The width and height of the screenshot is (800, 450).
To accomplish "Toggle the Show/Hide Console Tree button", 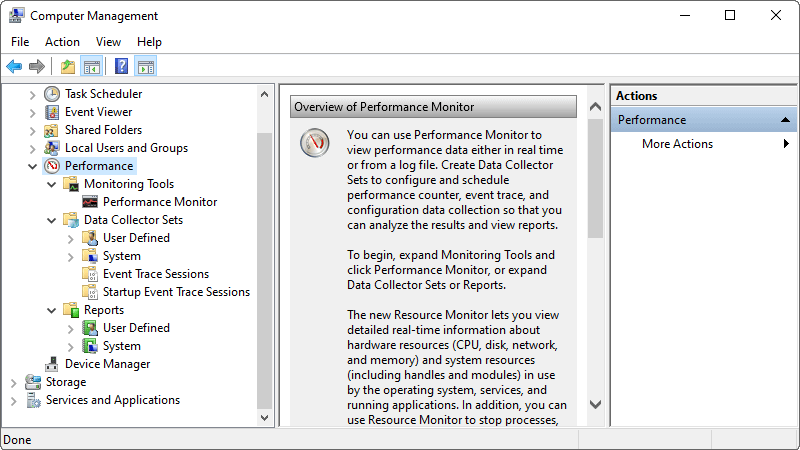I will tap(92, 66).
